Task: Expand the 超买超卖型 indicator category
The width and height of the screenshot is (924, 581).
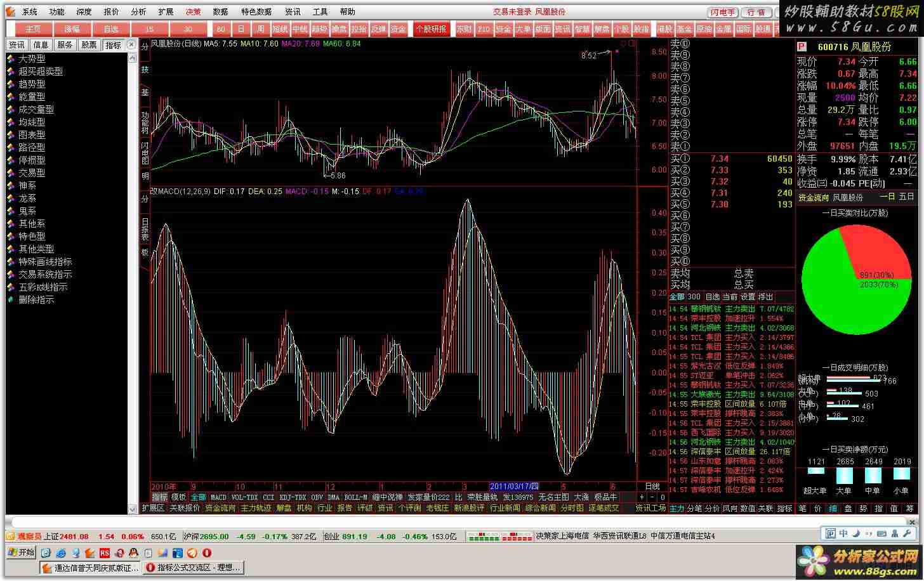Action: (x=41, y=71)
